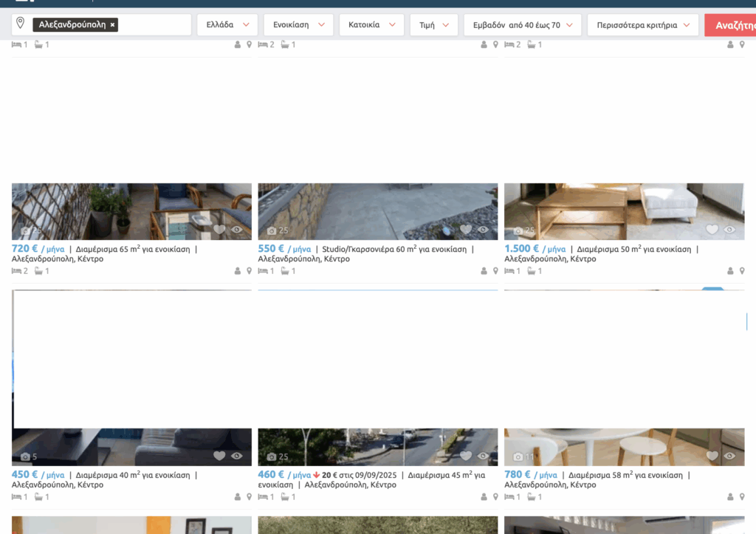Open the 1.500 € apartment 50 m² listing link
The height and width of the screenshot is (534, 756).
636,250
